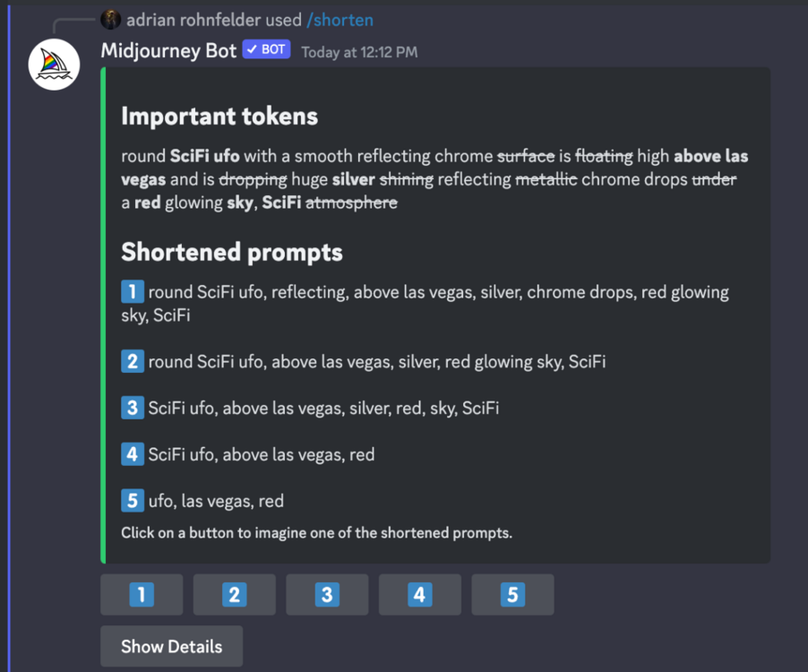Click adrian rohnfelder's small avatar
Viewport: 808px width, 672px height.
111,20
